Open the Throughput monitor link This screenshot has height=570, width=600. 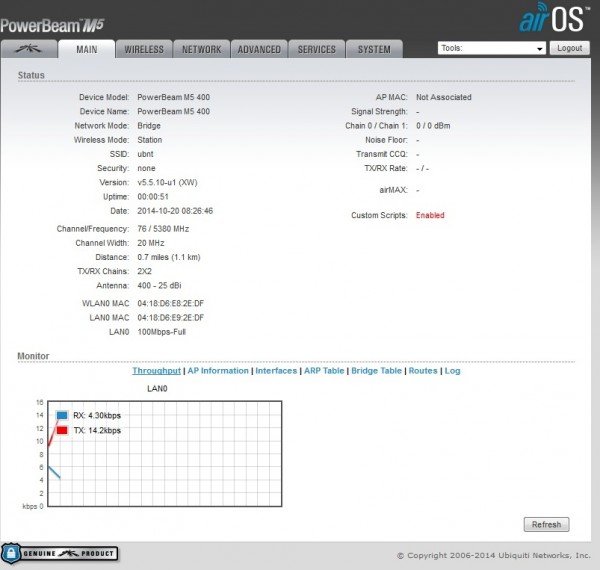156,371
